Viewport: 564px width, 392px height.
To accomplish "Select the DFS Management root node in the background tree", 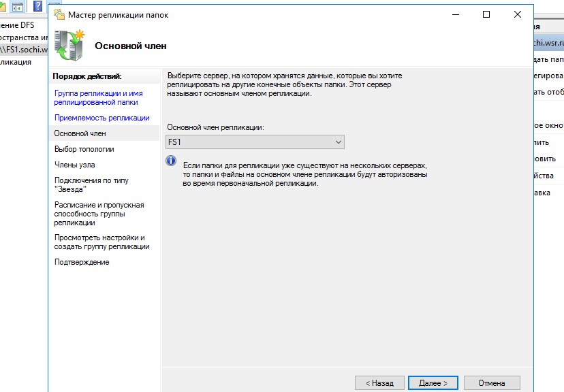I will click(17, 24).
